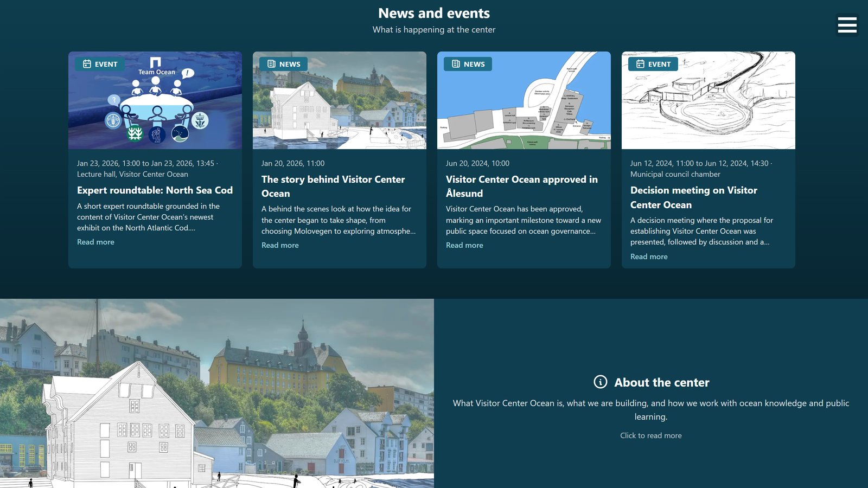Click the About the center heading
This screenshot has height=488, width=868.
coord(662,382)
